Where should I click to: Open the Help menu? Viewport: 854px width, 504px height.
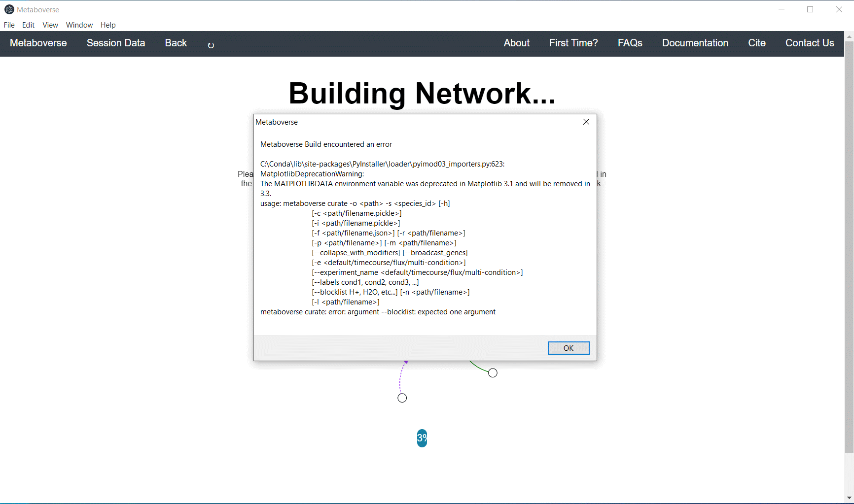pos(108,25)
